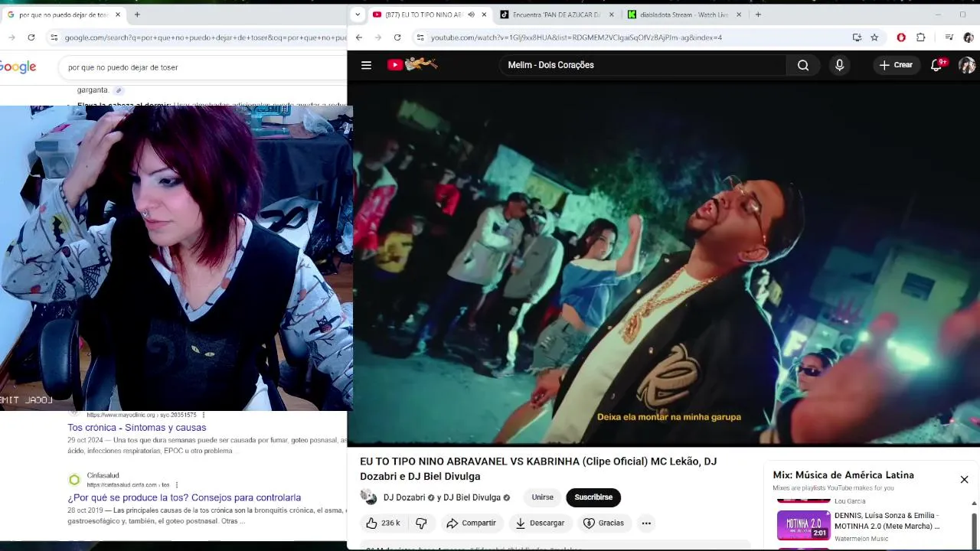Open the Crear (create) menu
This screenshot has height=551, width=980.
pyautogui.click(x=896, y=65)
